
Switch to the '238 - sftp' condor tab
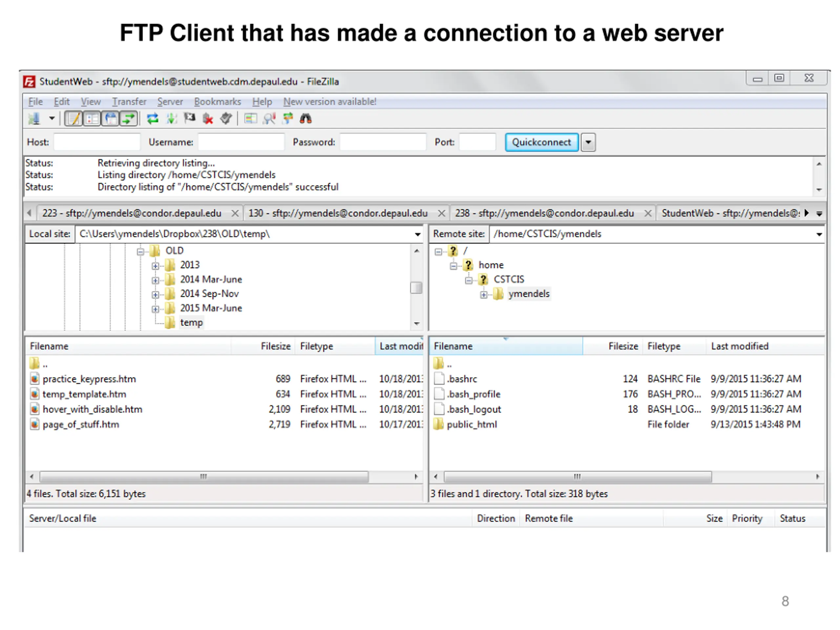545,213
